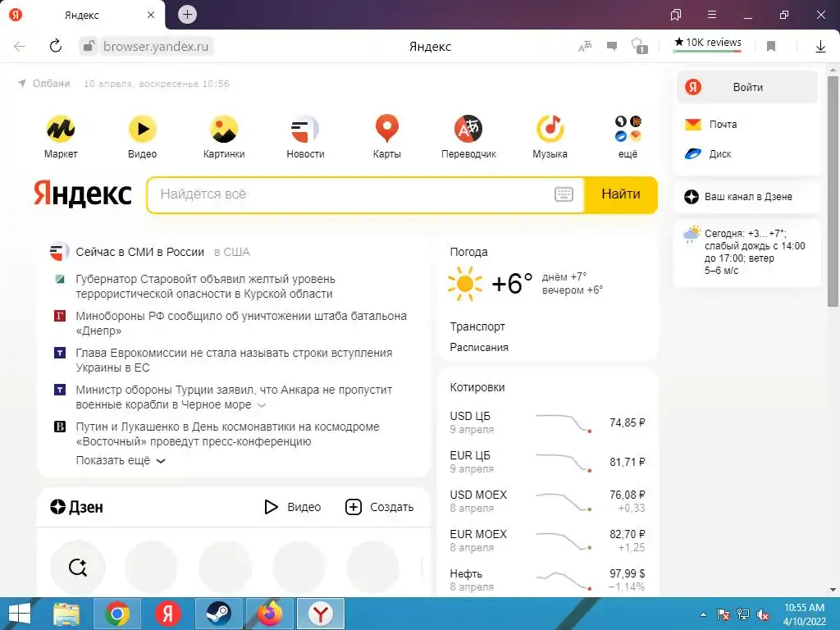Click the yellow Найти search button
840x630 pixels.
(620, 194)
